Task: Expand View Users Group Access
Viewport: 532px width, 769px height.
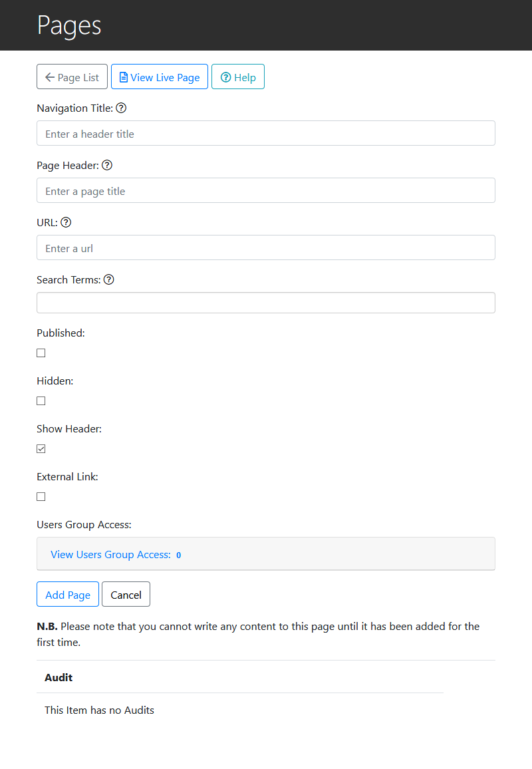Action: (x=110, y=554)
